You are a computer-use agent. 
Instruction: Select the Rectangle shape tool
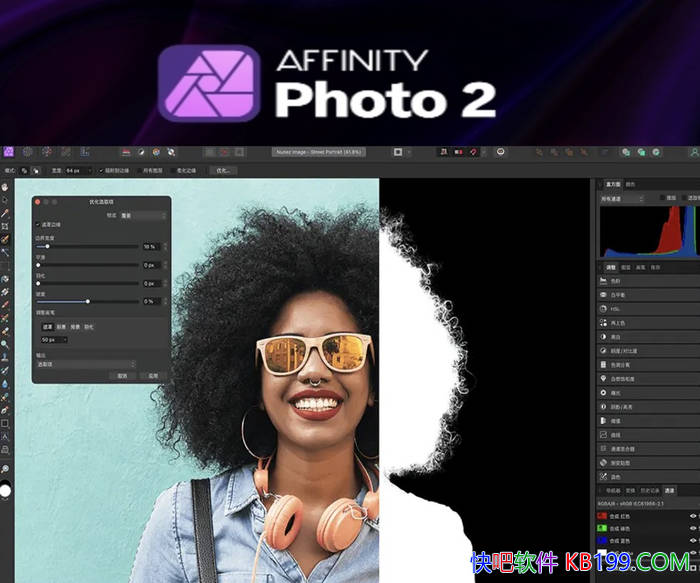pyautogui.click(x=5, y=423)
